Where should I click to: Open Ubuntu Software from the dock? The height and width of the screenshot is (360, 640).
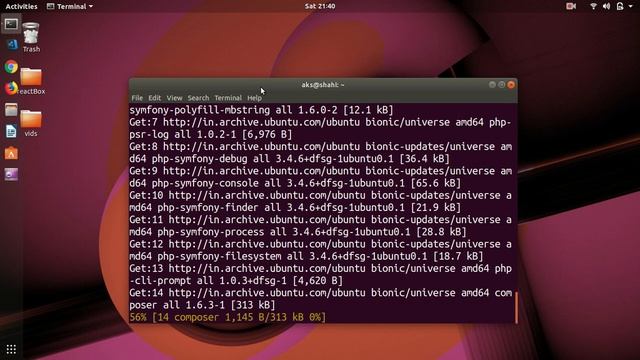tap(11, 153)
